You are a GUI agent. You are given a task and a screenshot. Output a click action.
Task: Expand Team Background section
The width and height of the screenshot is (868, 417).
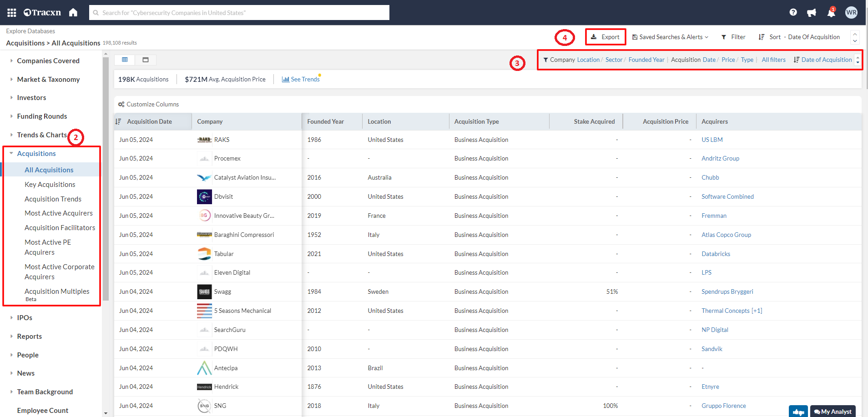40,392
